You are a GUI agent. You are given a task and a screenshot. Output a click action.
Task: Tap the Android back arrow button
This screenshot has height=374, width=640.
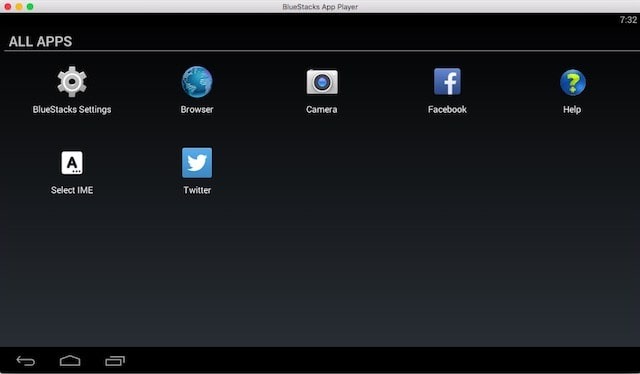click(26, 361)
